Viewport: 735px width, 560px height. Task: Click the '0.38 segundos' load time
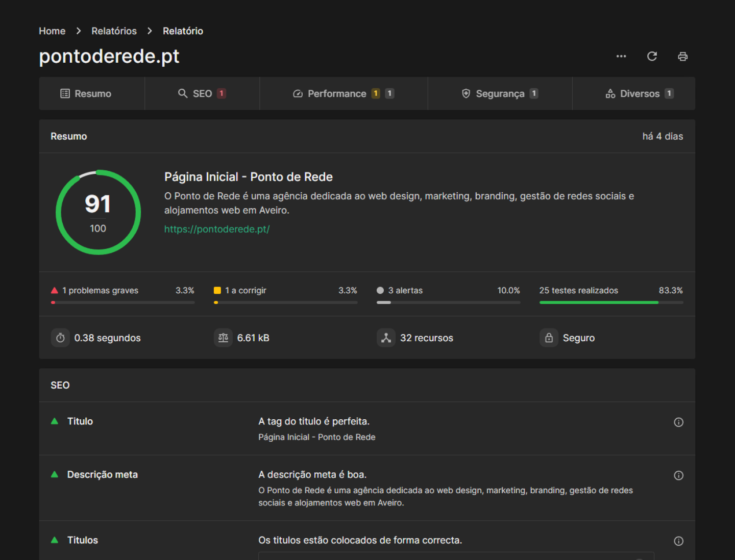(x=107, y=338)
